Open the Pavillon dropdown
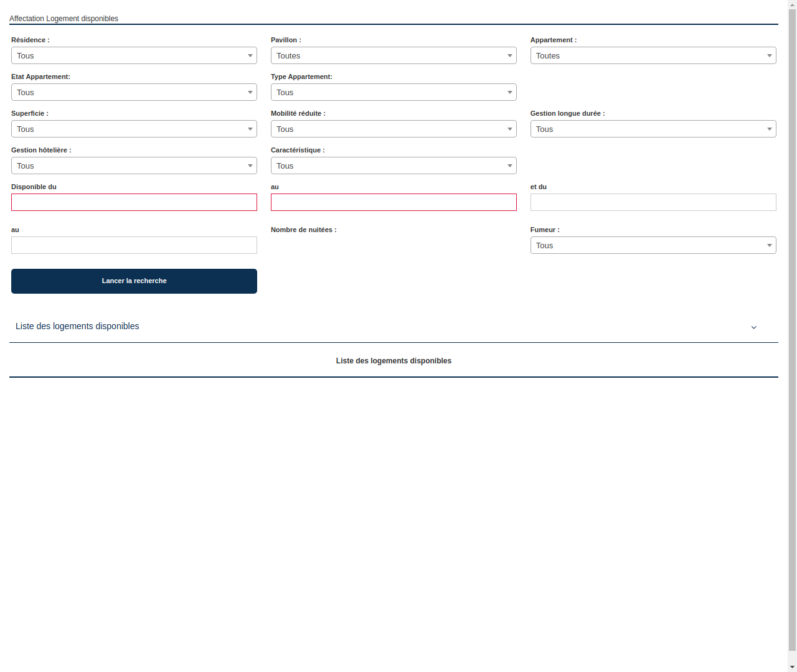This screenshot has width=797, height=672. [x=394, y=55]
